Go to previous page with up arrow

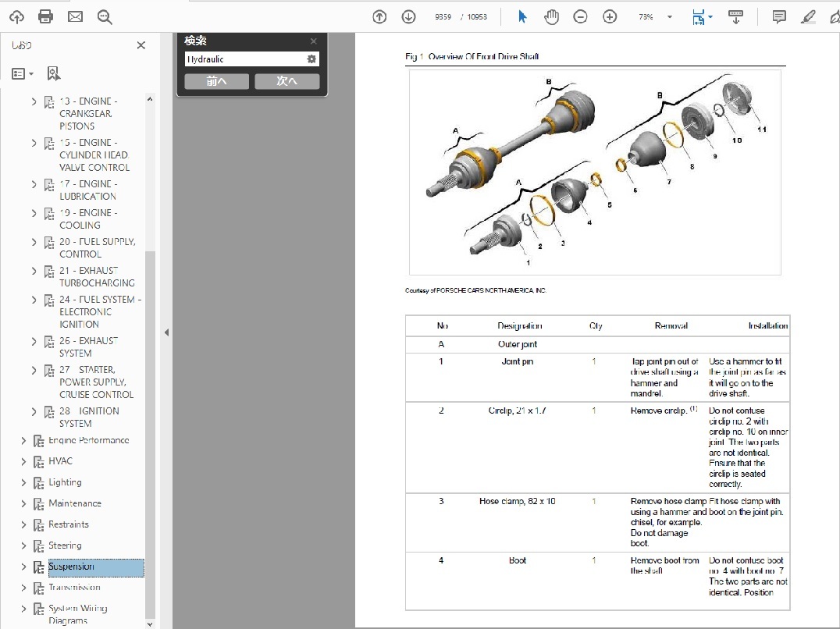pyautogui.click(x=379, y=16)
